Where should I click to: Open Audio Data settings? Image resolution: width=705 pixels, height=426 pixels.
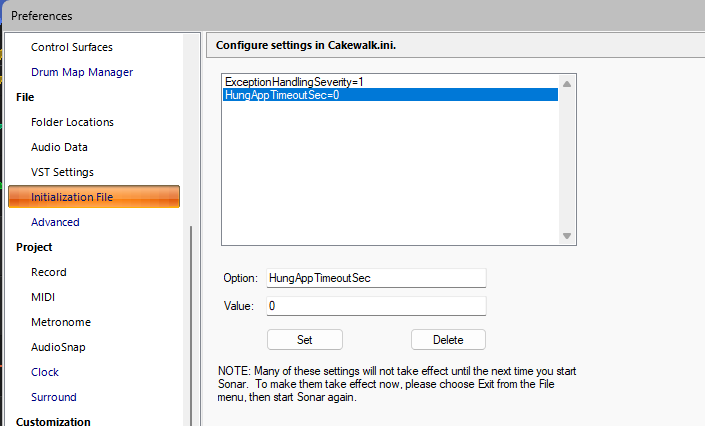click(x=59, y=147)
